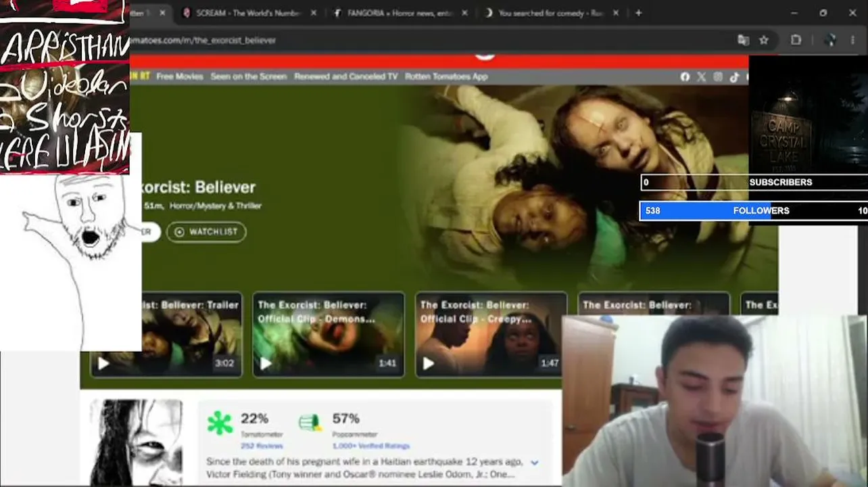Open Rotten Tomatoes X (Twitter) icon

701,77
